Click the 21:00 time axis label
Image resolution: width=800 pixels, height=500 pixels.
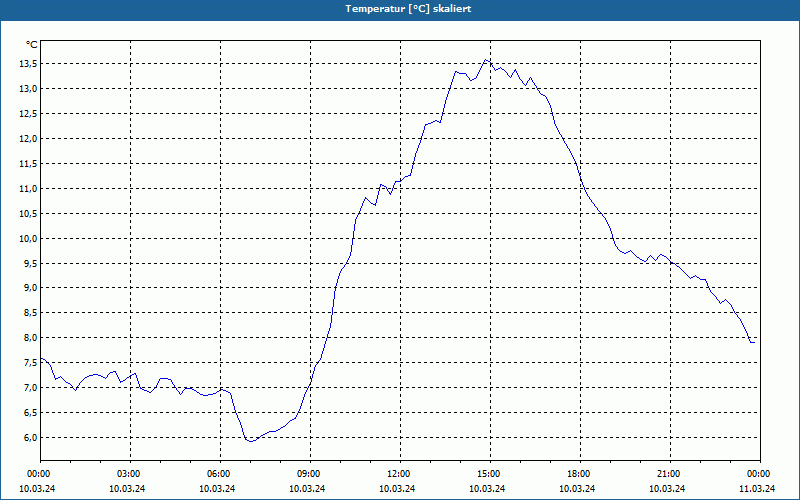[x=670, y=473]
